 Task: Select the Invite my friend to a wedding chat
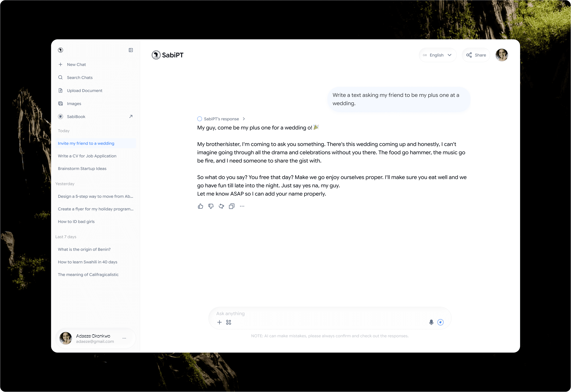click(x=96, y=143)
